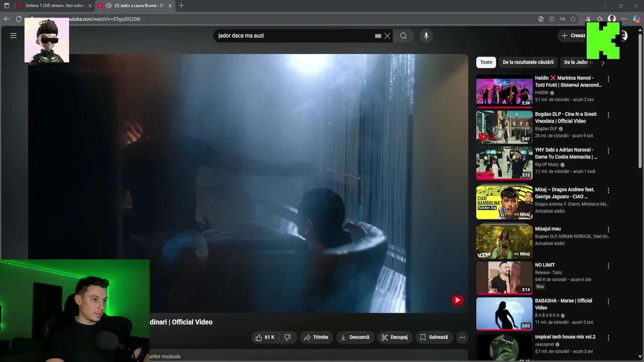Click the tropical tech house mix vol.2 title
The height and width of the screenshot is (362, 644).
pos(565,337)
